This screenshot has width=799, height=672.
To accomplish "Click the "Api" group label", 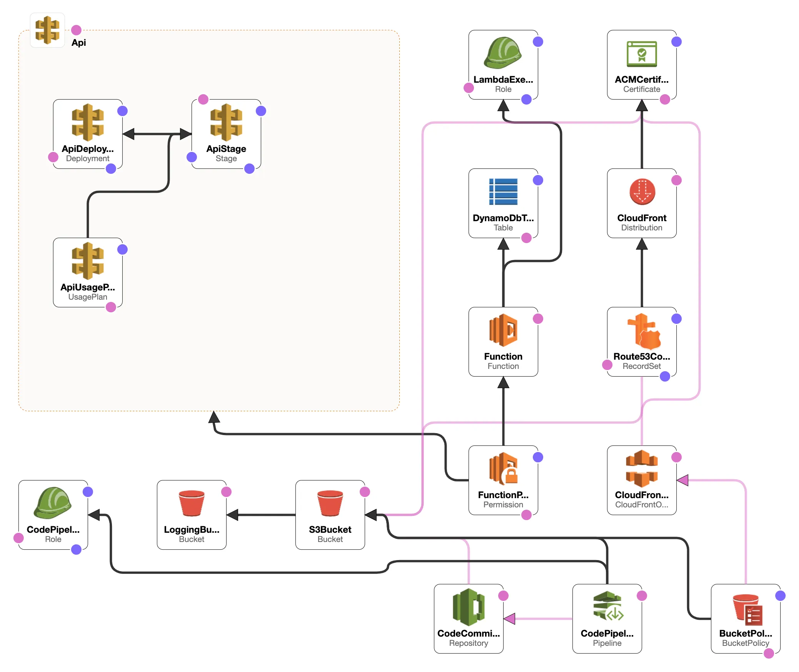I will pos(79,43).
